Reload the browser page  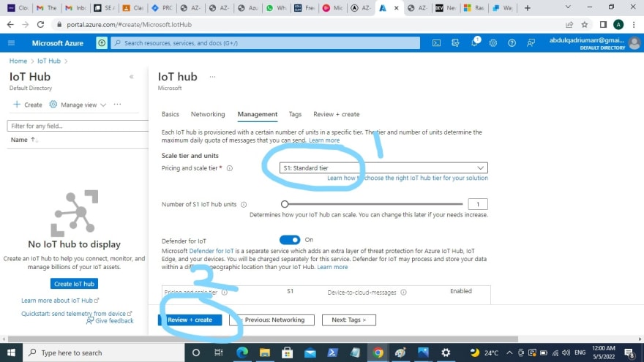40,25
